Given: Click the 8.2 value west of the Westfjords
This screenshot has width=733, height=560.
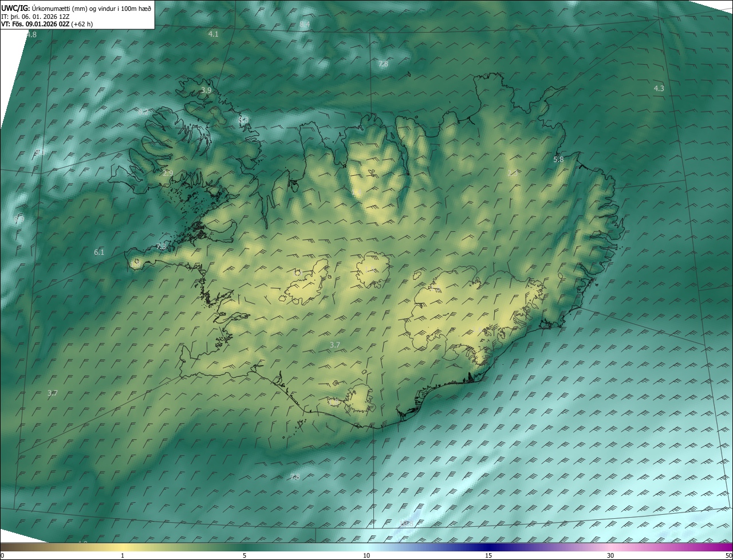Looking at the screenshot, I should pos(143,112).
